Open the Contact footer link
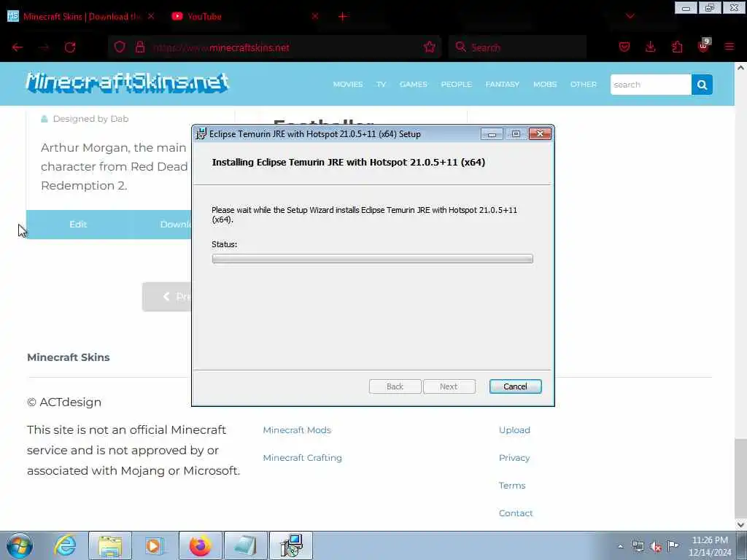This screenshot has height=560, width=747. click(x=516, y=513)
